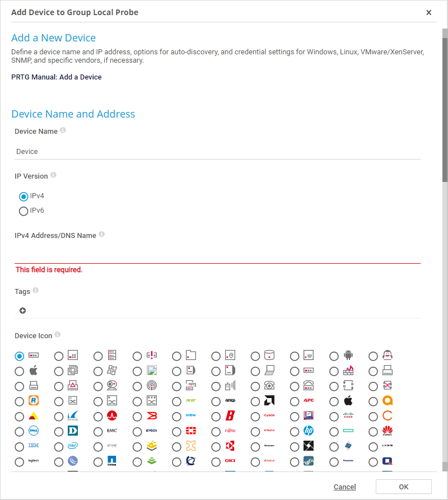Select the Android robot device icon
This screenshot has height=500, width=448.
point(334,356)
